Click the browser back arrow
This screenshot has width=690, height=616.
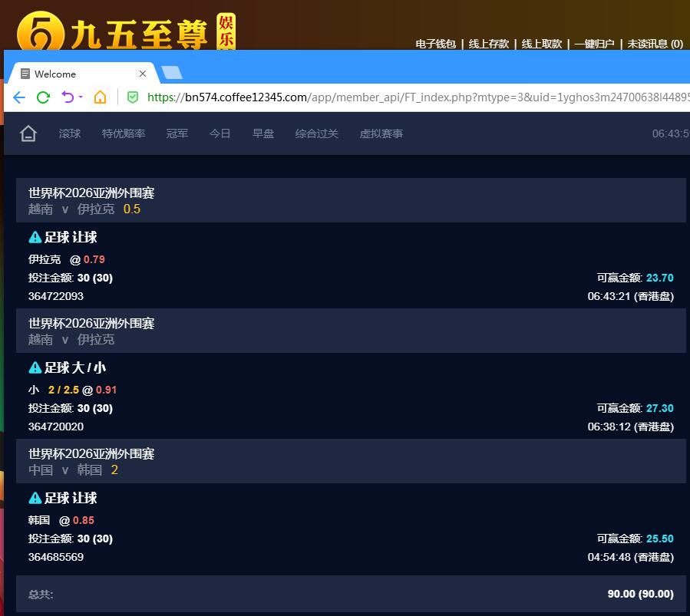[x=19, y=97]
